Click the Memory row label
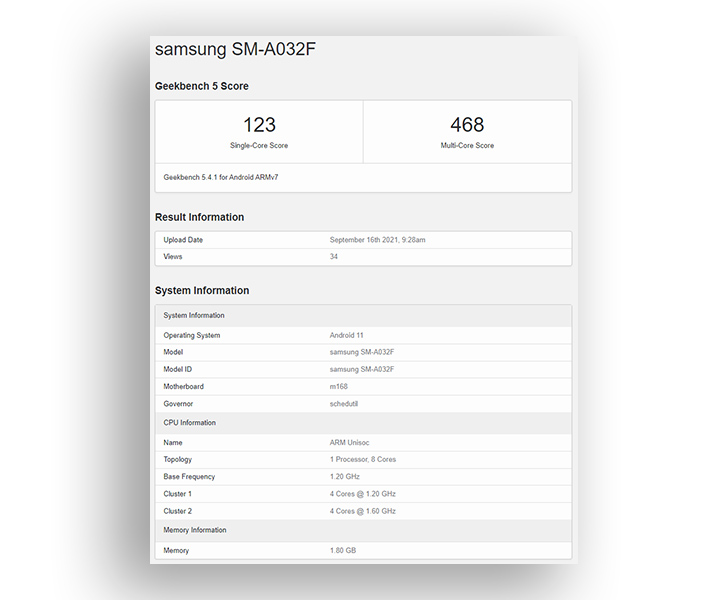Screen dimensions: 728x600 176,550
